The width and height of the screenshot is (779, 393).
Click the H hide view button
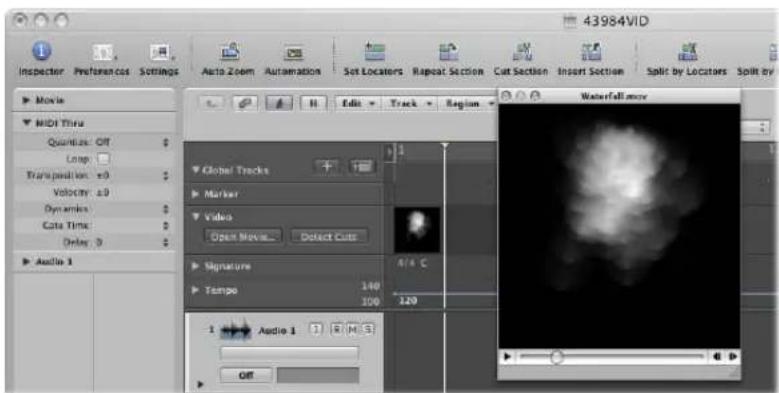(314, 103)
